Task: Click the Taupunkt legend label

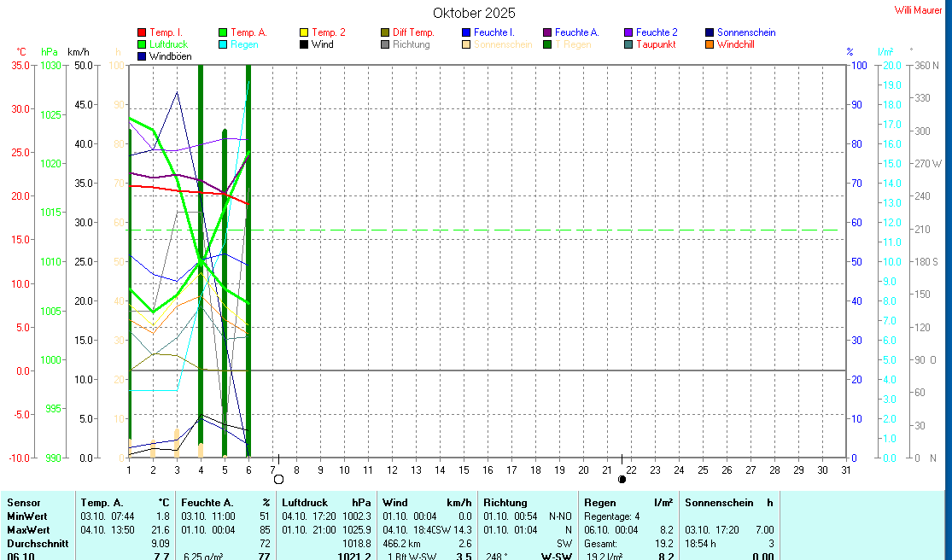Action: point(657,44)
